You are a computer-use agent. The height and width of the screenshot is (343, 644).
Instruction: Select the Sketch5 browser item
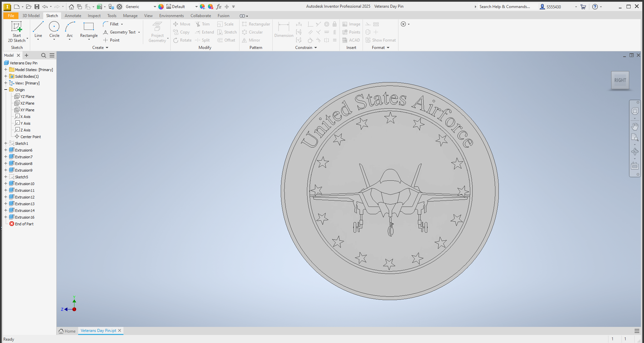(19, 177)
